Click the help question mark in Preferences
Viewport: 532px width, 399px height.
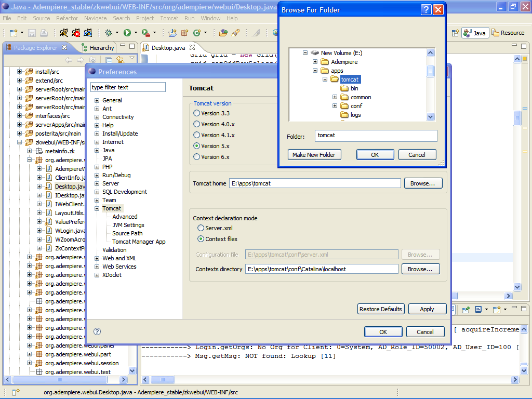point(97,331)
